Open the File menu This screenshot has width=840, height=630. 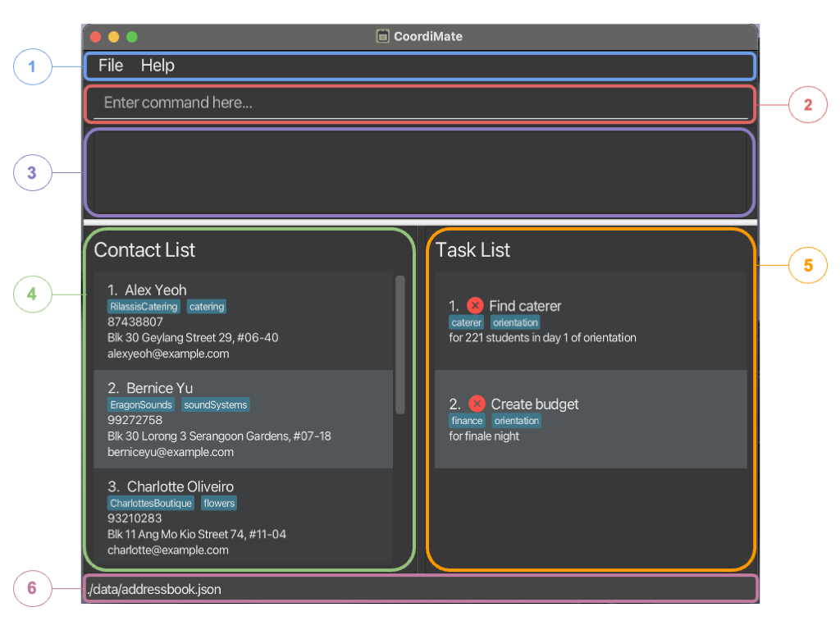coord(111,66)
